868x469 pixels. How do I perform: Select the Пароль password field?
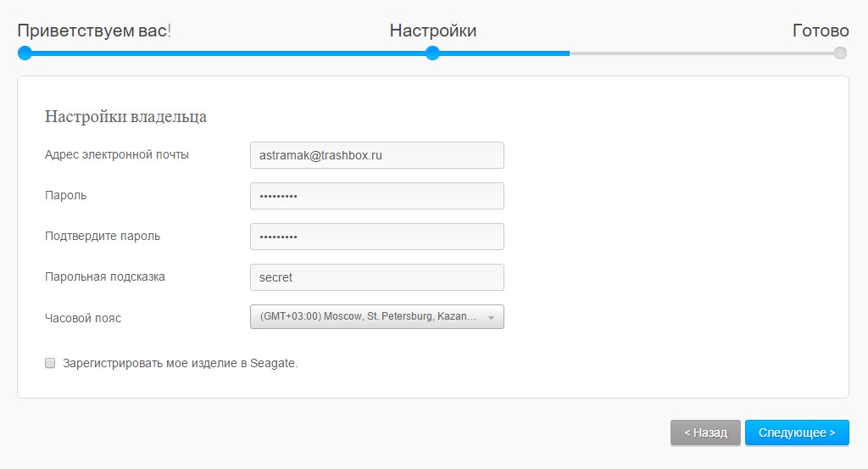pos(377,196)
